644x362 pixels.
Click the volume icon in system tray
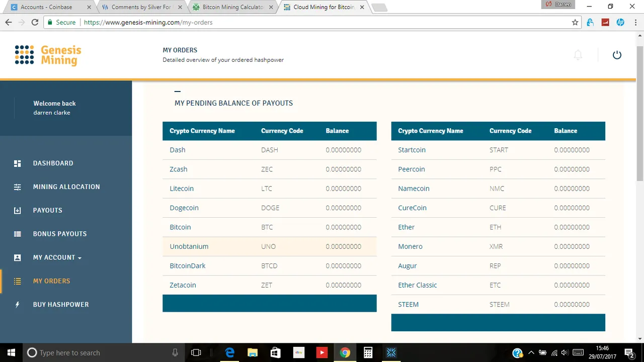tap(565, 353)
